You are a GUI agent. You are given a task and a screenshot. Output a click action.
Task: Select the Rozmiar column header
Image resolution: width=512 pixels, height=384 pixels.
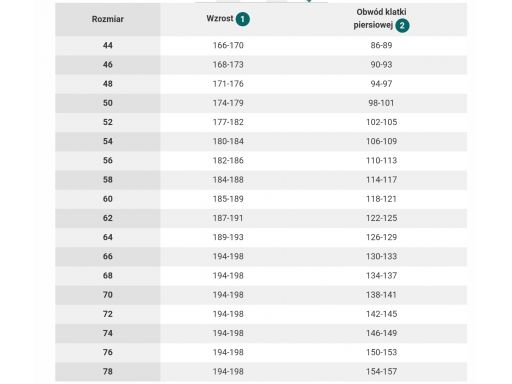coord(108,19)
